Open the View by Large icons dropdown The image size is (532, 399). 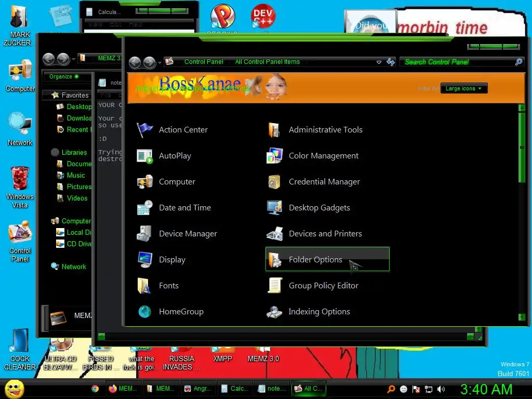(x=464, y=88)
